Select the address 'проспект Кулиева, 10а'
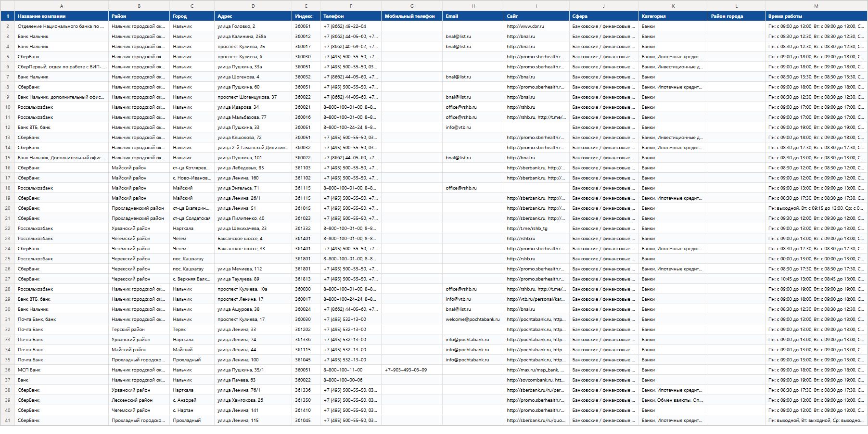Image resolution: width=868 pixels, height=434 pixels. point(253,289)
